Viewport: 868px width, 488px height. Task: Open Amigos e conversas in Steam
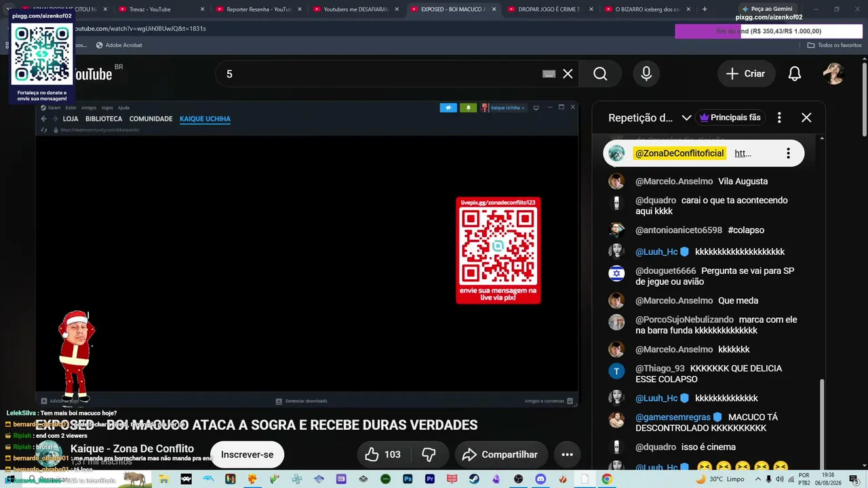coord(549,401)
